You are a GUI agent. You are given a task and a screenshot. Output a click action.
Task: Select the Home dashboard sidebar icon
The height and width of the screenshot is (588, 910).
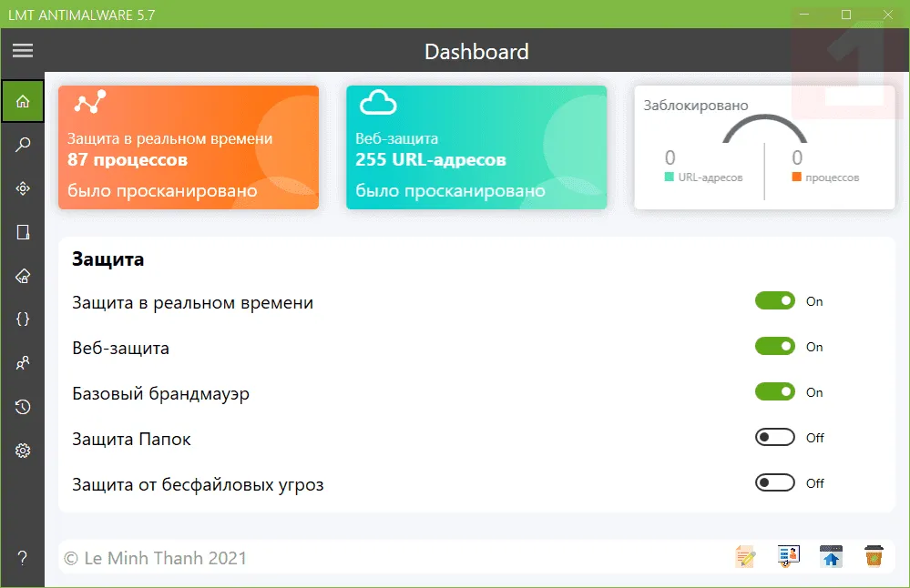pyautogui.click(x=23, y=101)
